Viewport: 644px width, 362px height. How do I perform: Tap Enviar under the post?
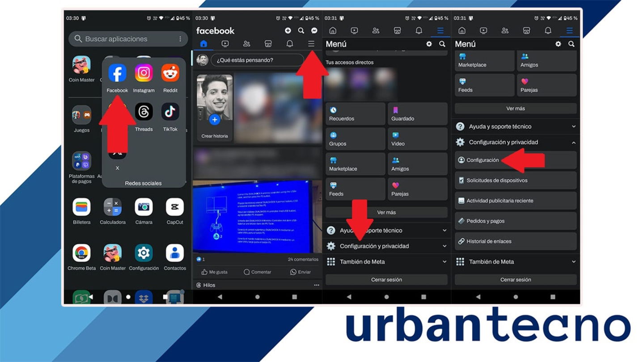point(300,272)
